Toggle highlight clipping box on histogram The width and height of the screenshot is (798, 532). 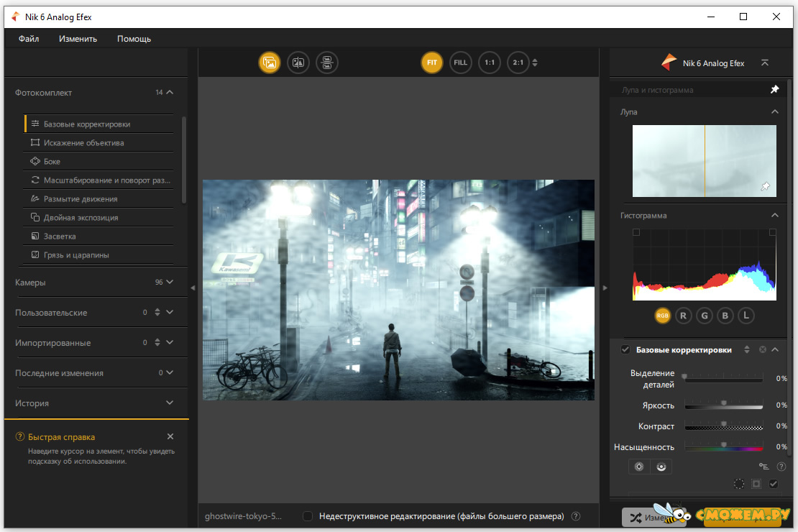(773, 232)
